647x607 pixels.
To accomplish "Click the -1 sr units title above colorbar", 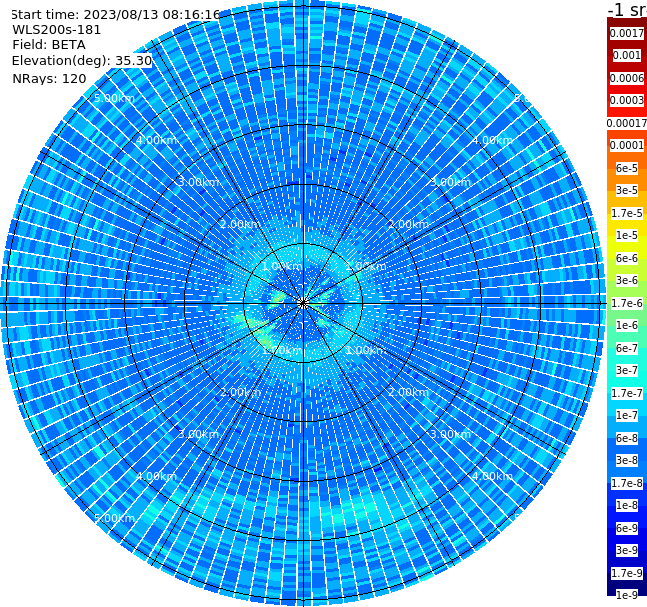I will click(627, 9).
